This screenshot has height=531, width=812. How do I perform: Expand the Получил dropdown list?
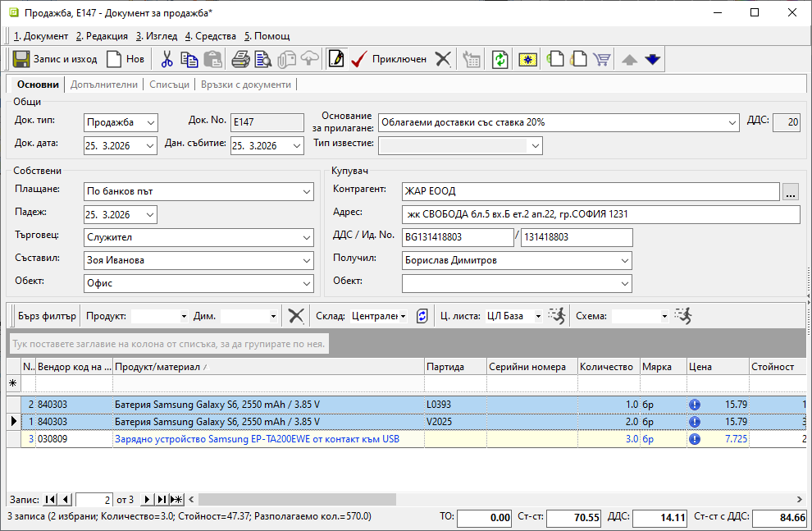coord(624,261)
